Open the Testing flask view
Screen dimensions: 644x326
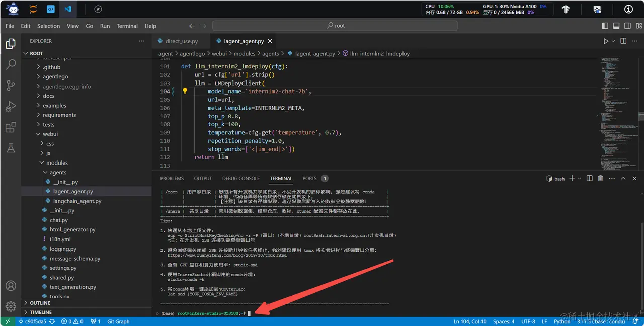point(11,148)
